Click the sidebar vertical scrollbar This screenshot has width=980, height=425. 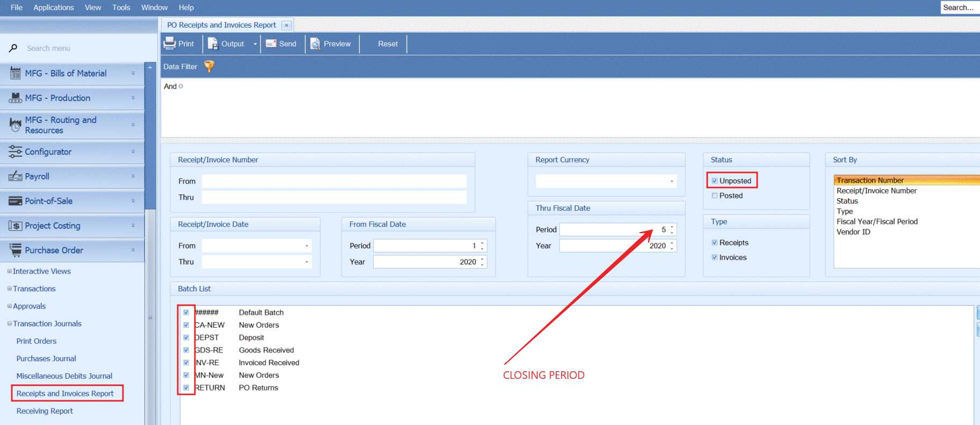point(150,242)
